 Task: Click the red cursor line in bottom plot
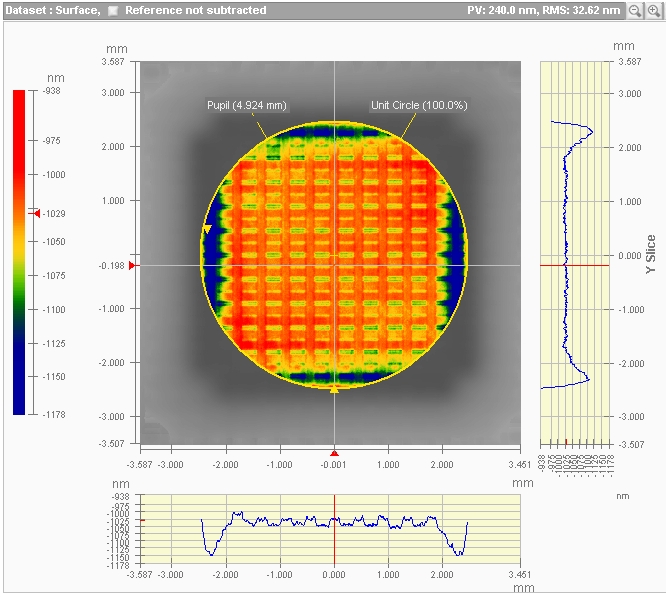click(x=334, y=529)
